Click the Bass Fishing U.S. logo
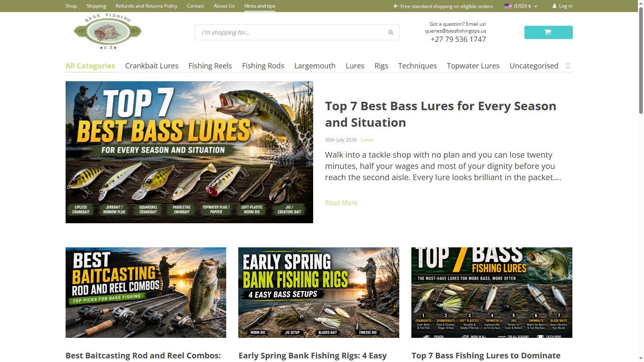The image size is (644, 362). coord(107,31)
